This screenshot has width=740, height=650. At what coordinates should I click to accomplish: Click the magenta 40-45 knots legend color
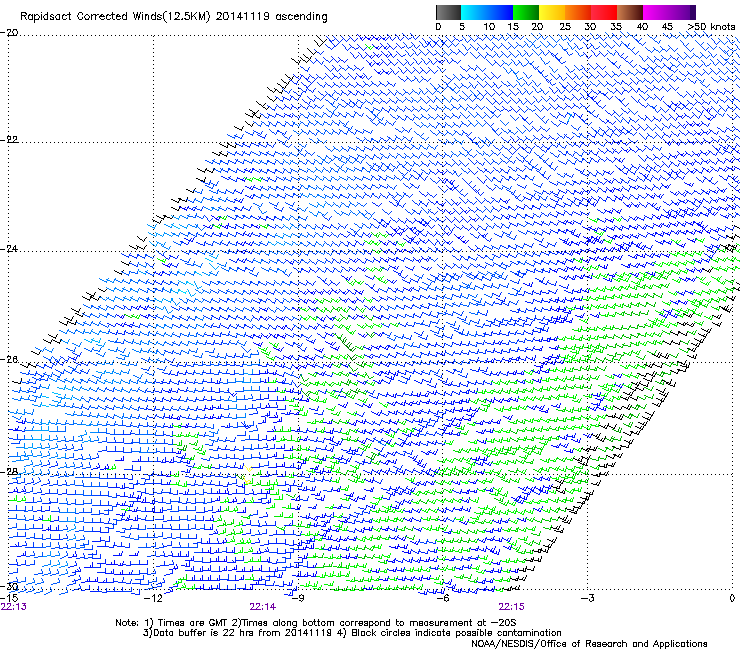pos(656,12)
